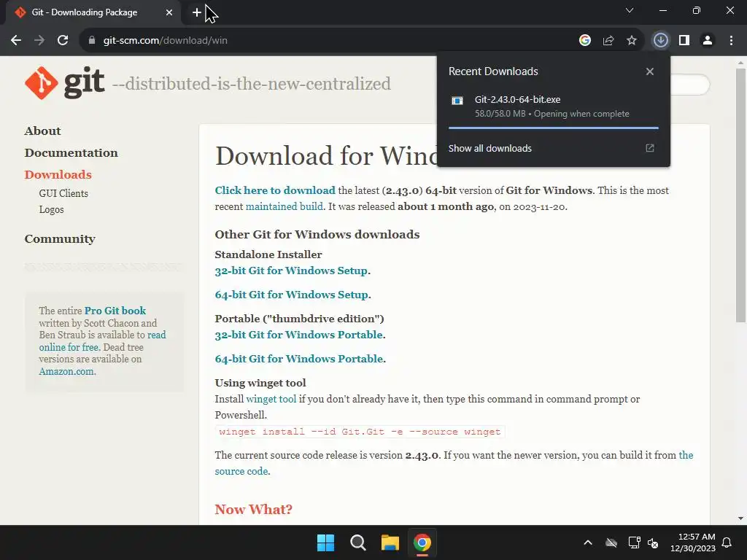The image size is (747, 560).
Task: Download 64-bit Git for Windows Portable
Action: coord(298,359)
